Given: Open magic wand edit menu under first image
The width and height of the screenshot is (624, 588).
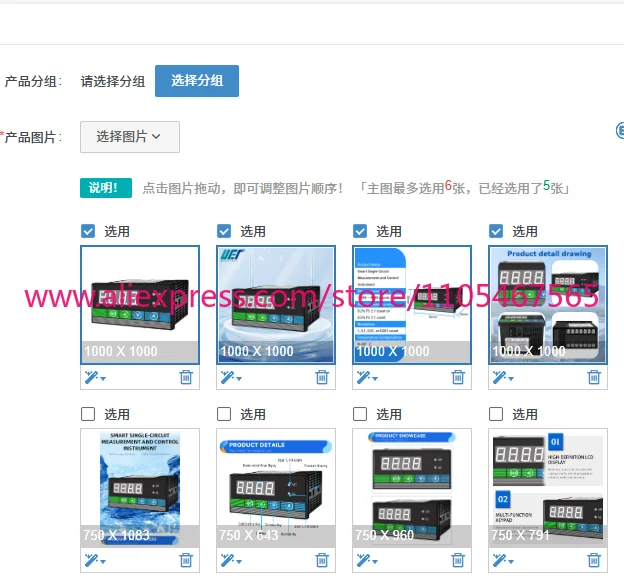Looking at the screenshot, I should pos(95,377).
